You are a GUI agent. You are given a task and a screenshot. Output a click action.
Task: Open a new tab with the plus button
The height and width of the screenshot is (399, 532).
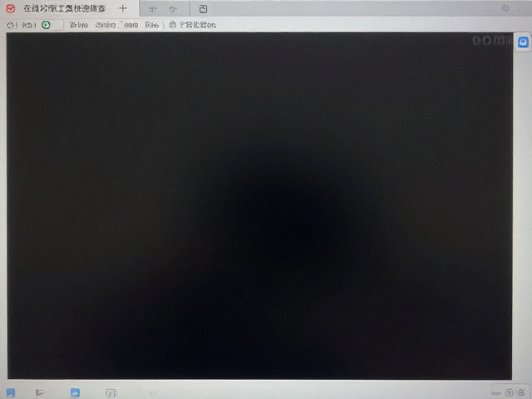(123, 9)
